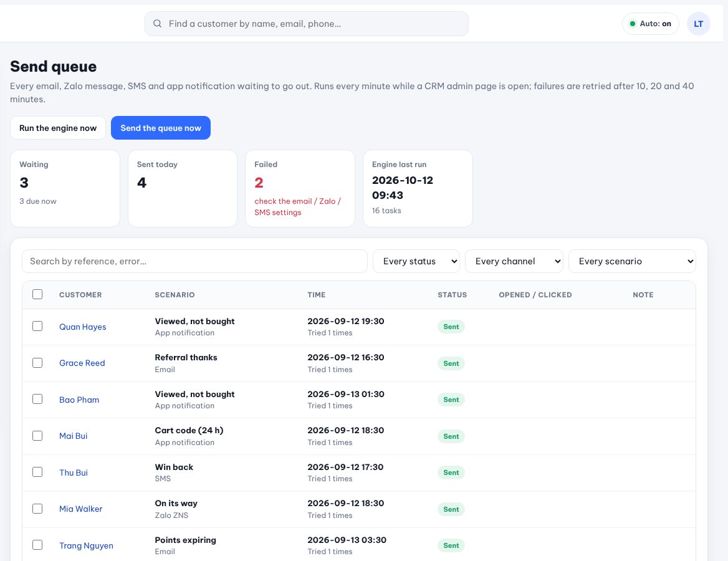Click Run the engine now
728x561 pixels.
[58, 128]
